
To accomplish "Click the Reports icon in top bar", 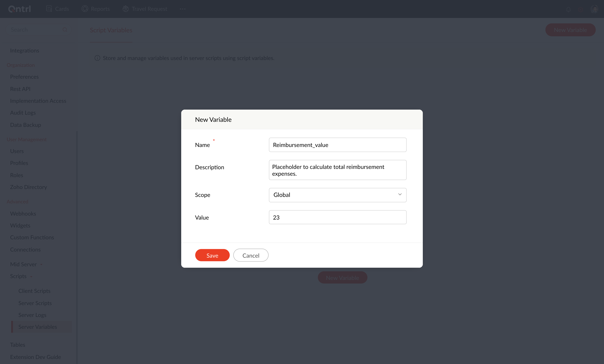I will [85, 9].
